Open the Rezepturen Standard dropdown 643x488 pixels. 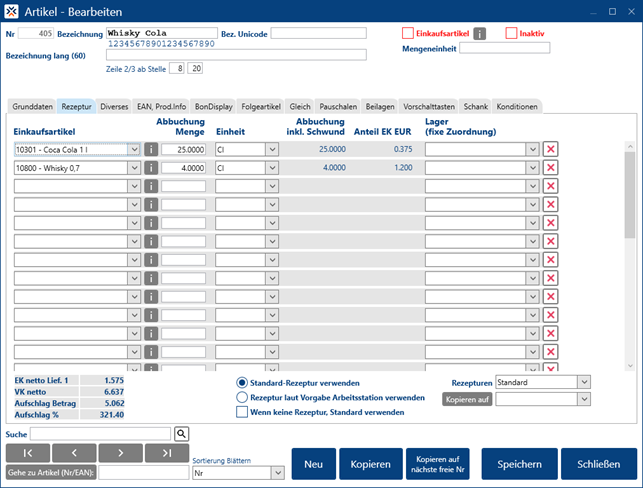[584, 382]
